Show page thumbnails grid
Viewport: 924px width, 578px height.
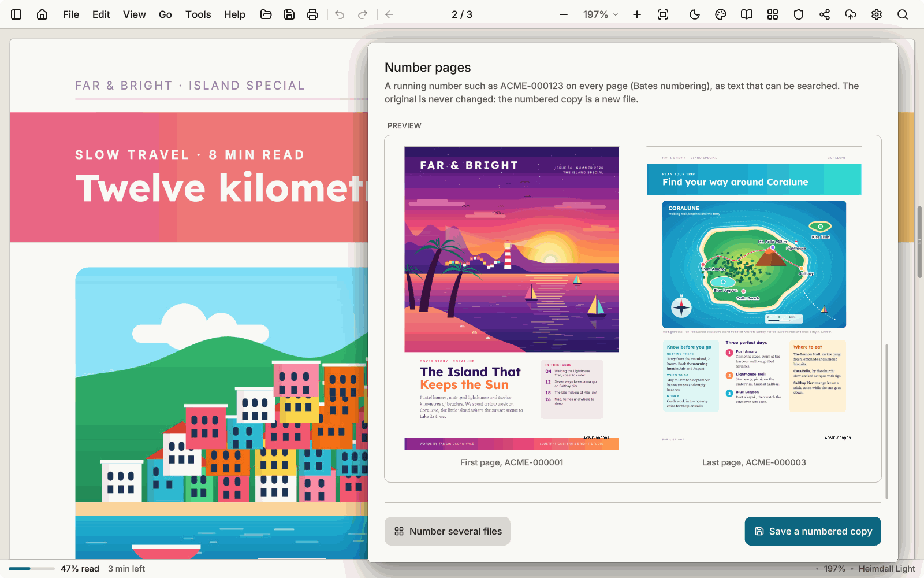(773, 14)
